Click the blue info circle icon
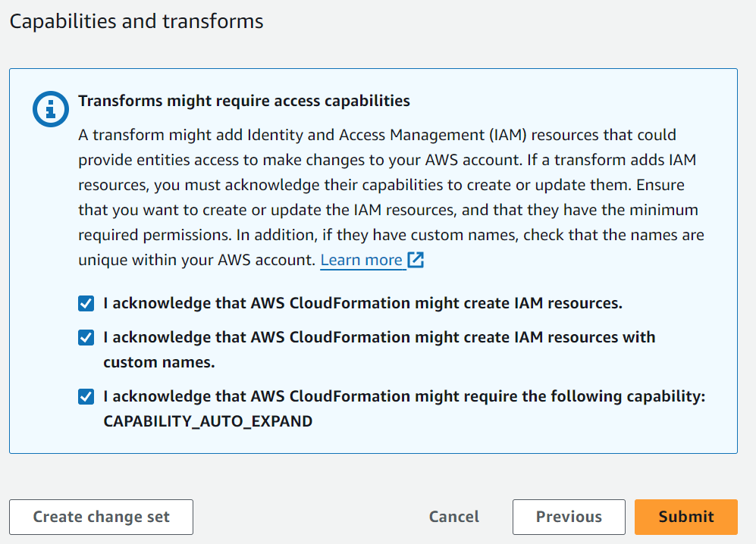The width and height of the screenshot is (756, 544). pos(50,109)
